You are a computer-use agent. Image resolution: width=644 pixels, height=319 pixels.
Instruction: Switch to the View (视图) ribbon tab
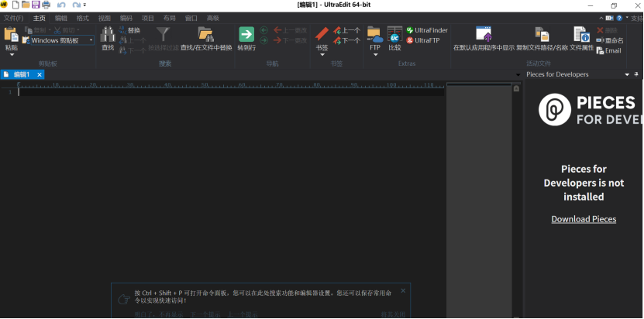(105, 17)
